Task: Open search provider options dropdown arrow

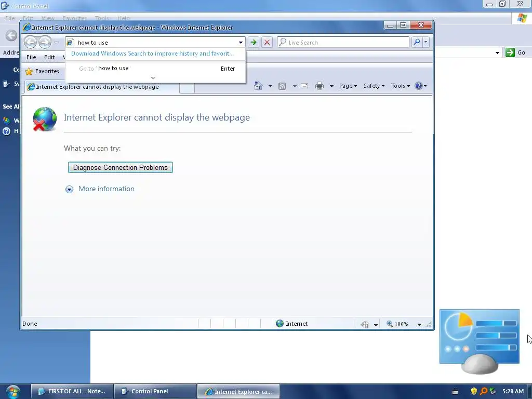Action: (425, 42)
